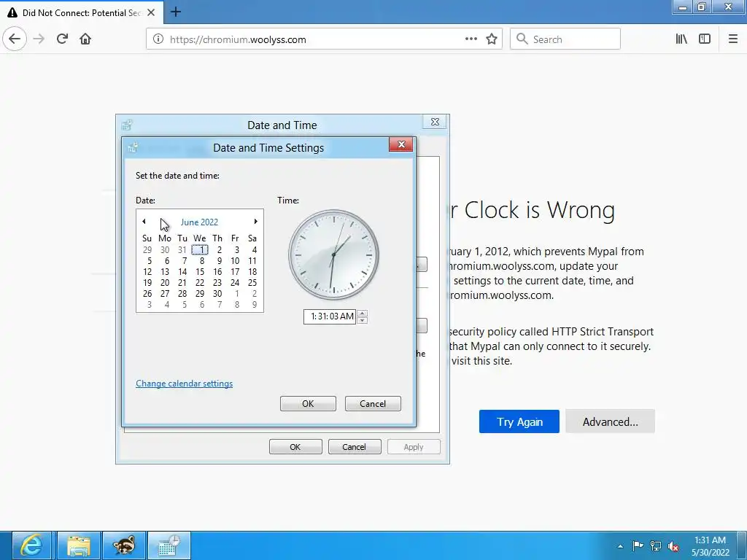Image resolution: width=747 pixels, height=560 pixels.
Task: Open Change calendar settings link
Action: point(185,384)
